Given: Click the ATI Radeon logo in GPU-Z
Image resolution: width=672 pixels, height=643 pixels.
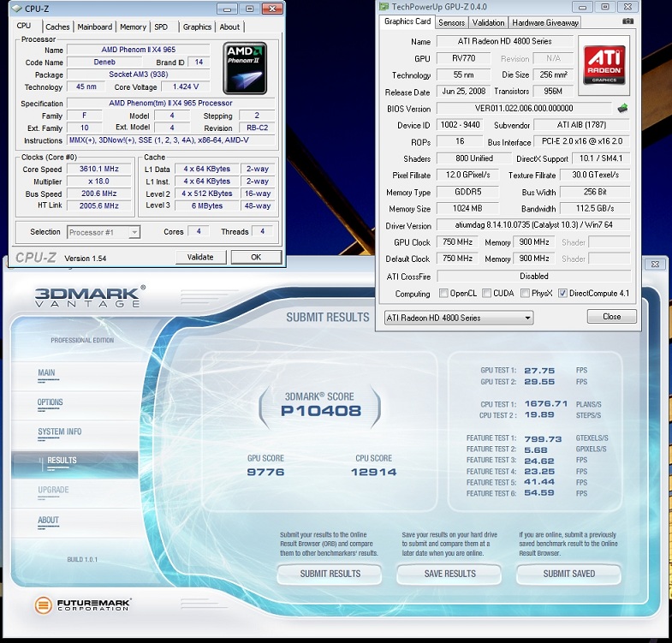Looking at the screenshot, I should [604, 65].
